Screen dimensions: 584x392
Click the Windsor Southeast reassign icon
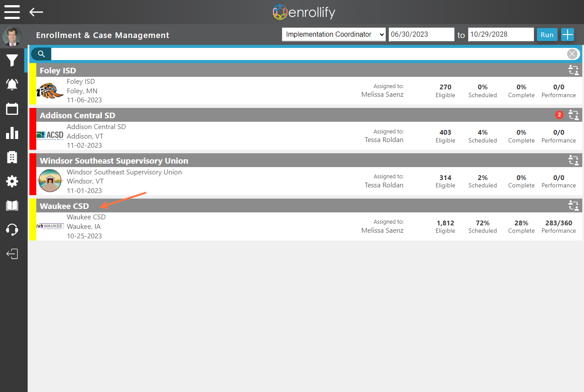pos(574,160)
